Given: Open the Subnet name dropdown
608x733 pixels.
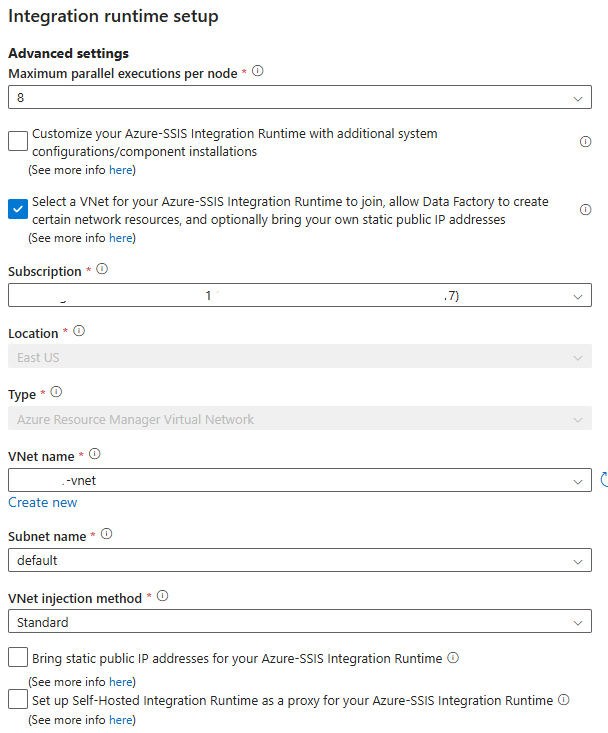Looking at the screenshot, I should (299, 560).
